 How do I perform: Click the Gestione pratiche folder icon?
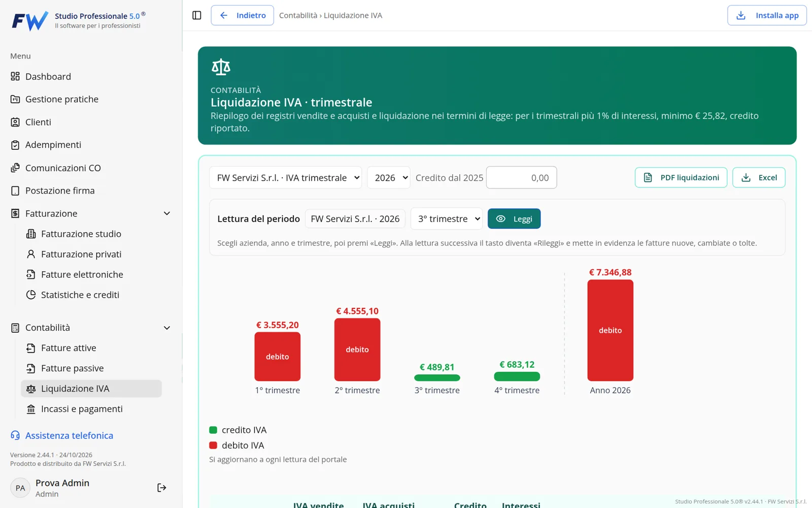(x=15, y=99)
